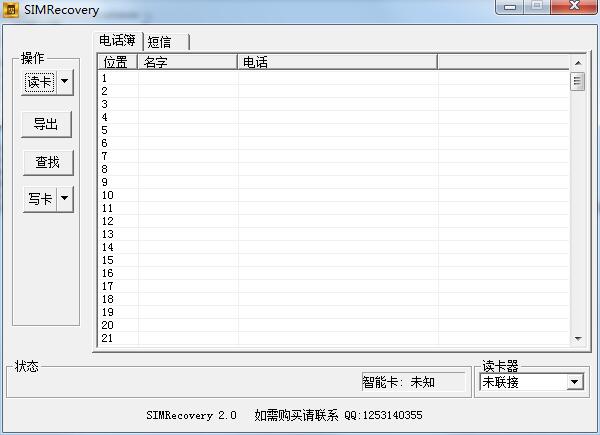
Task: Select phonebook row 5
Action: (334, 130)
